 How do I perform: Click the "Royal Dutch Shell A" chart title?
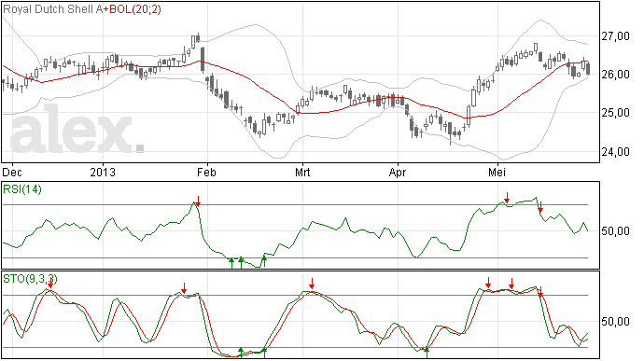[x=52, y=9]
